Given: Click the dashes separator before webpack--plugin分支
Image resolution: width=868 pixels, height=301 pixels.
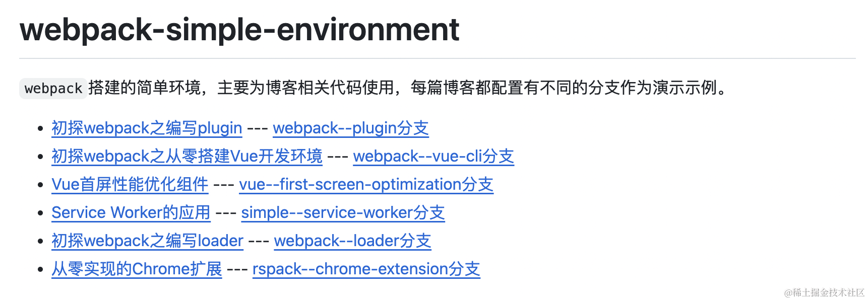Looking at the screenshot, I should pos(258,129).
